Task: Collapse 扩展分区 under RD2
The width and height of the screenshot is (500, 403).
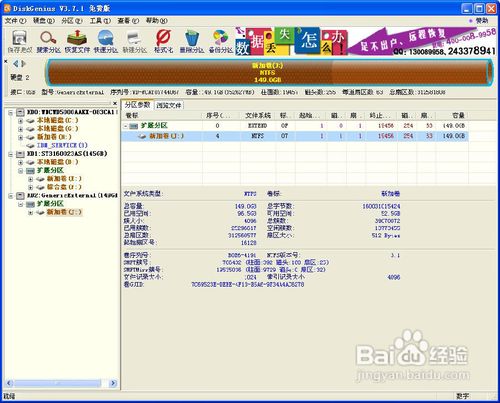Action: (x=21, y=204)
